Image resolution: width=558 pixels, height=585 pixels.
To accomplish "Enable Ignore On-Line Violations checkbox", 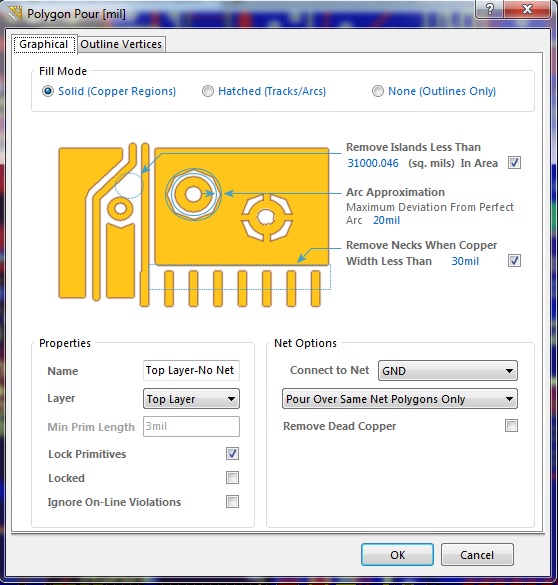I will click(232, 501).
